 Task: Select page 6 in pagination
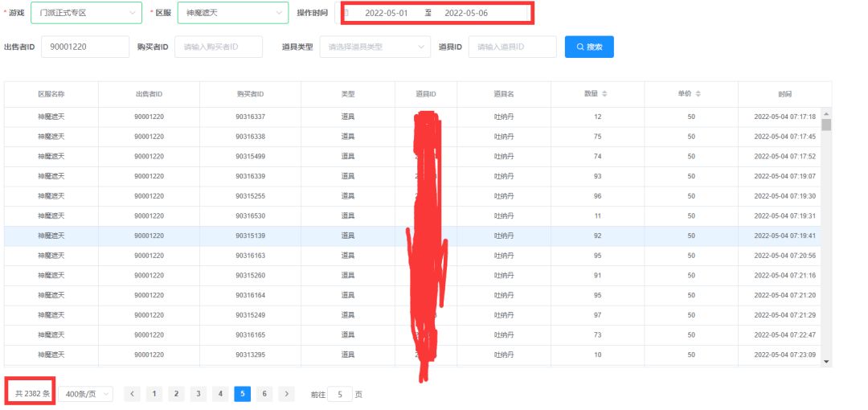coord(264,394)
